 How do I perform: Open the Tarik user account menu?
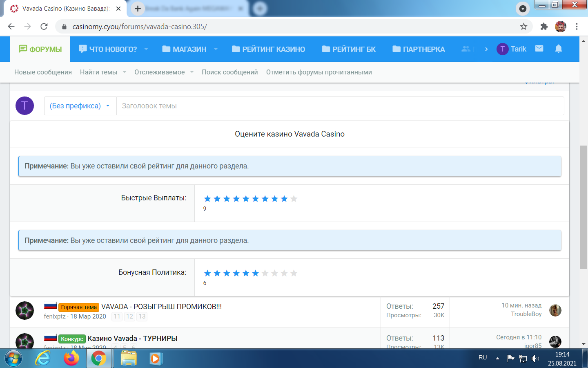coord(512,49)
